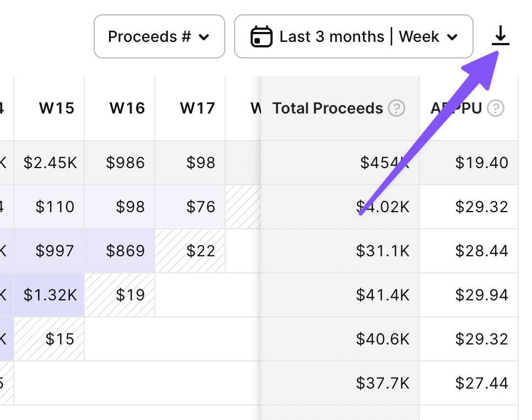532x420 pixels.
Task: Click the highlighted $997 cohort cell
Action: pos(55,251)
